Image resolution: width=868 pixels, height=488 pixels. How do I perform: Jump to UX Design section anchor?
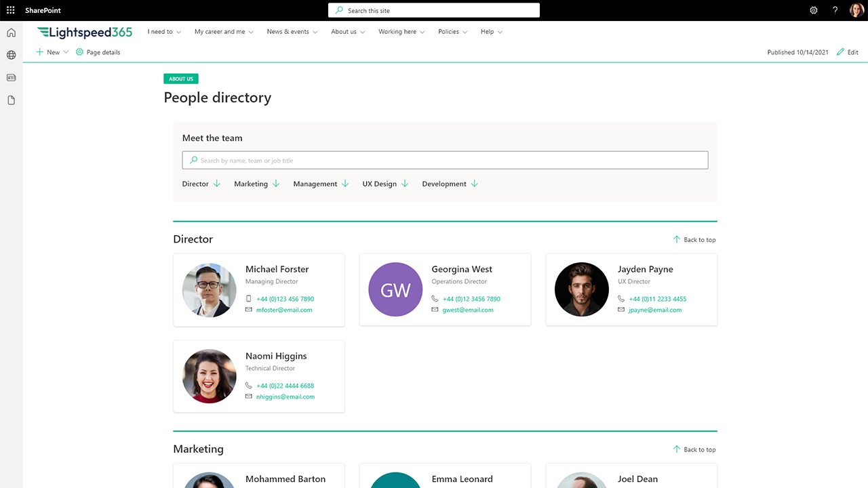pos(385,184)
